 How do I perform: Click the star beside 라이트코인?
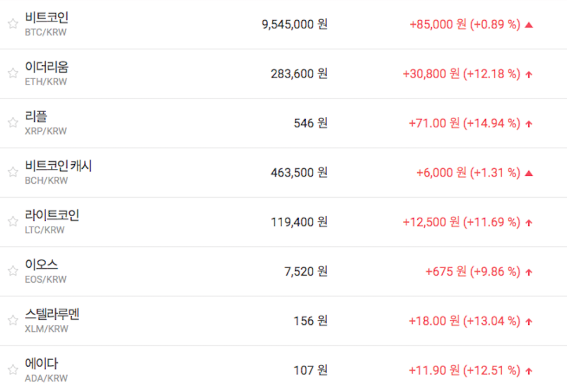pyautogui.click(x=13, y=221)
